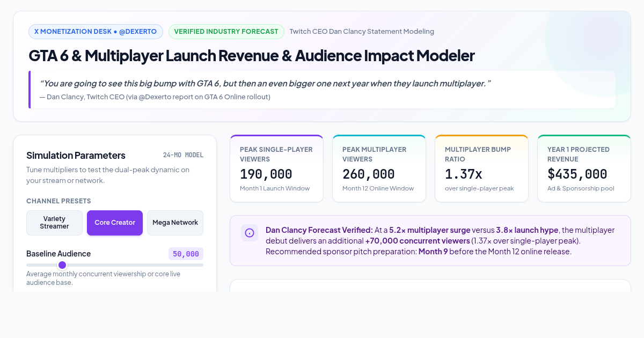Click the 260,000 multiplayer viewers value
Screen dimensions: 644x338
tap(369, 174)
